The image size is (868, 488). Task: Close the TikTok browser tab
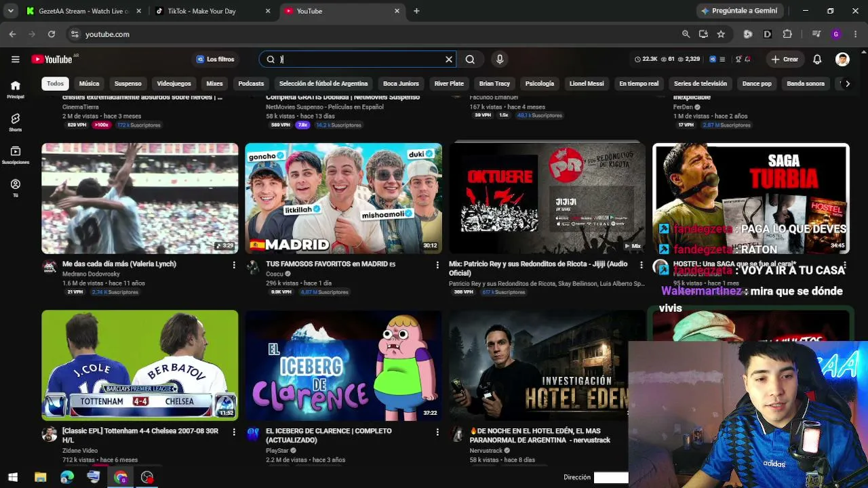[x=268, y=11]
